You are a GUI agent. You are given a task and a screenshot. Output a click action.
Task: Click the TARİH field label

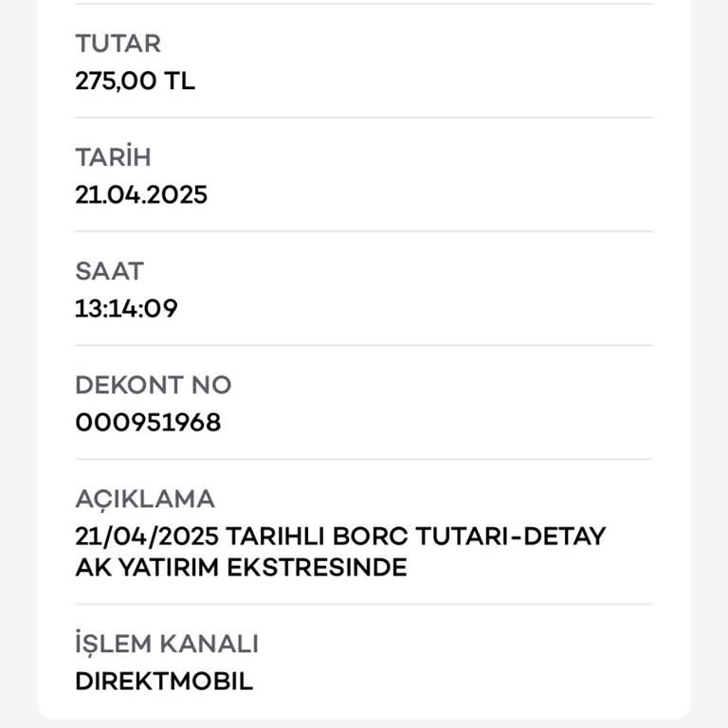[113, 157]
